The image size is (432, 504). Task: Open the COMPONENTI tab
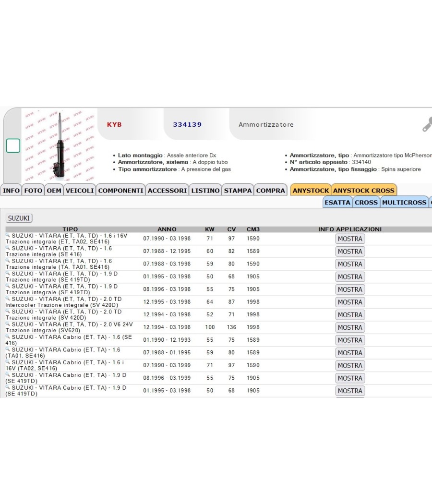121,190
